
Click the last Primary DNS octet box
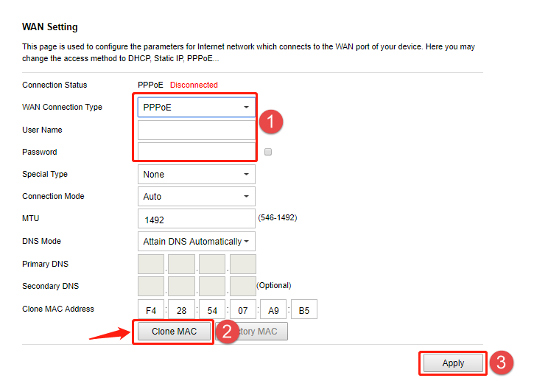[x=243, y=265]
